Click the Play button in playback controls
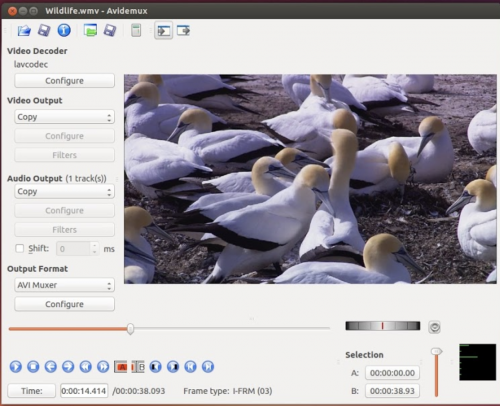 point(16,367)
